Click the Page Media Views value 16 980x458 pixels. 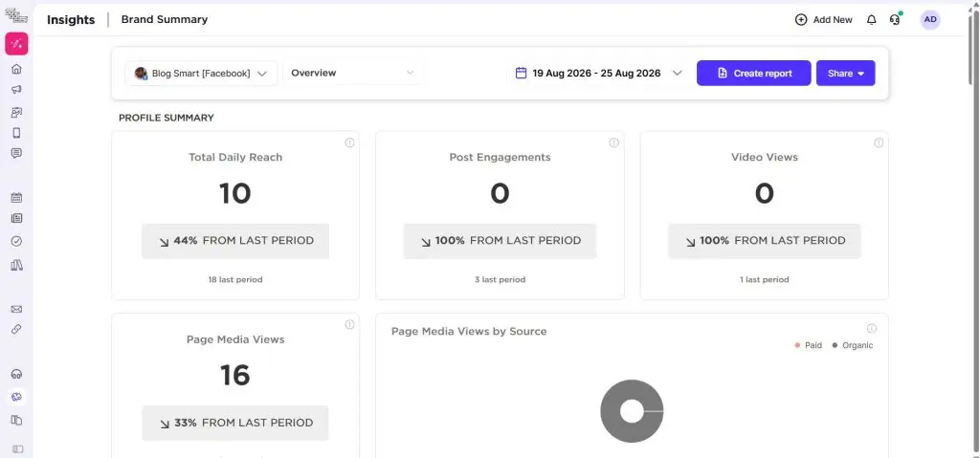coord(235,376)
